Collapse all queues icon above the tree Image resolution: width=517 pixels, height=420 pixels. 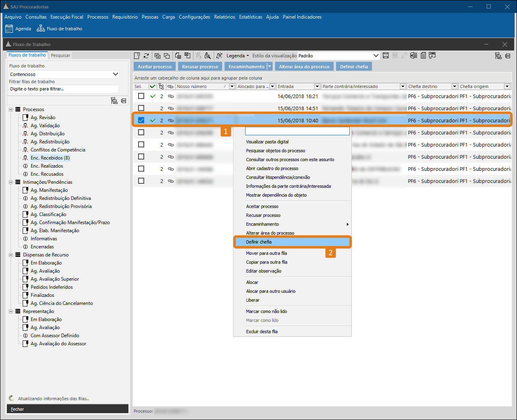pyautogui.click(x=124, y=101)
